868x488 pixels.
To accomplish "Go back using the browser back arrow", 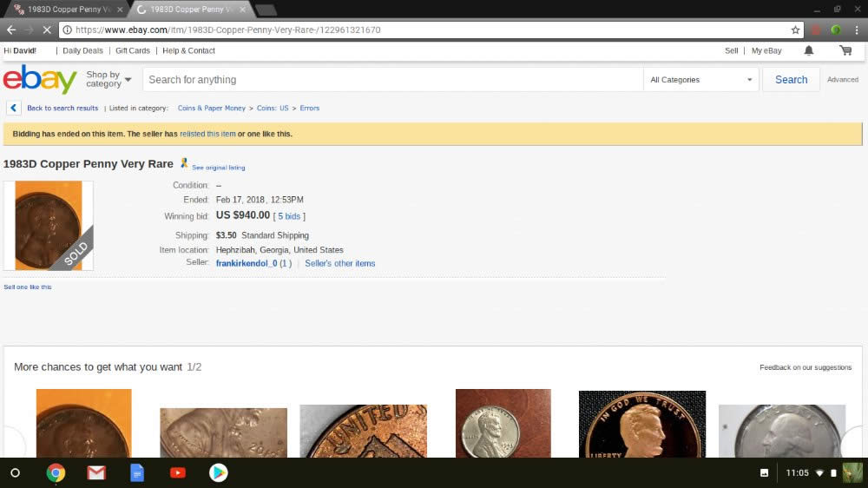I will coord(11,30).
